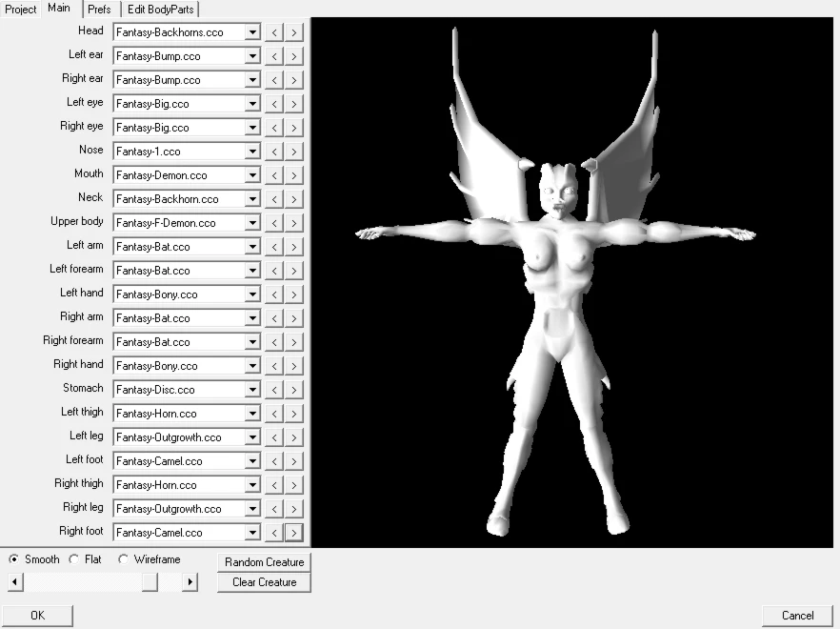Go to previous Left ear part
The image size is (840, 629).
point(273,56)
